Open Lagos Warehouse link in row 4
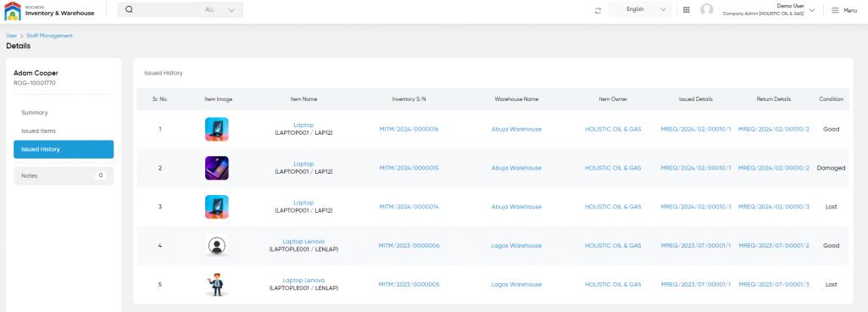Viewport: 868px width, 312px height. tap(516, 245)
